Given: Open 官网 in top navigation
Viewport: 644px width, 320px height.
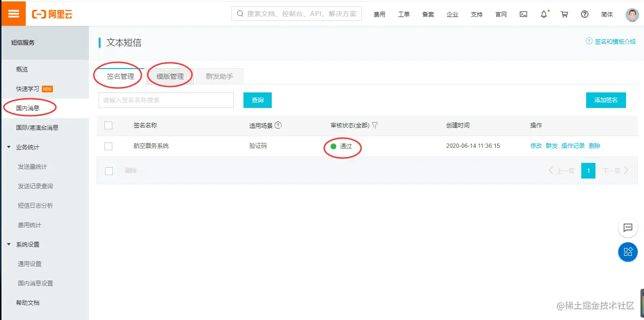Looking at the screenshot, I should click(501, 15).
